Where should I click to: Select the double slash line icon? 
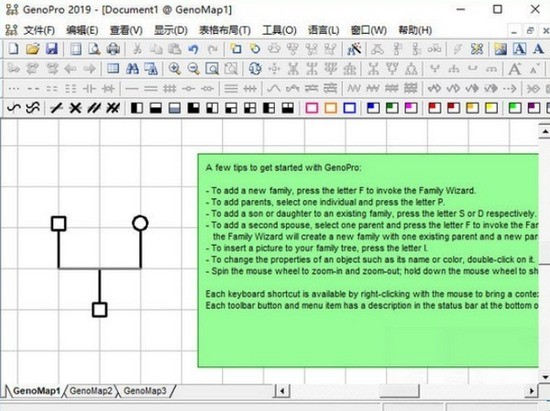[x=94, y=108]
